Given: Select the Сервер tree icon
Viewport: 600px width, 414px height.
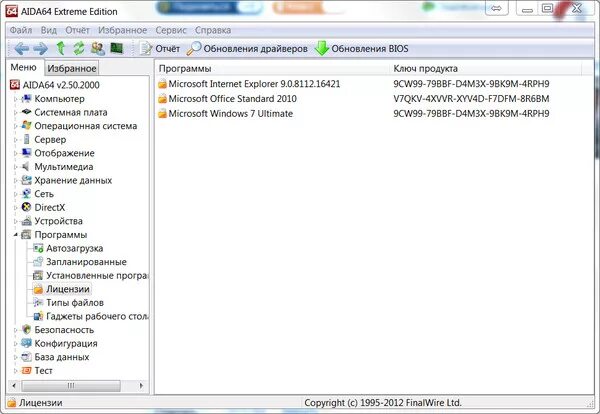Looking at the screenshot, I should point(26,139).
